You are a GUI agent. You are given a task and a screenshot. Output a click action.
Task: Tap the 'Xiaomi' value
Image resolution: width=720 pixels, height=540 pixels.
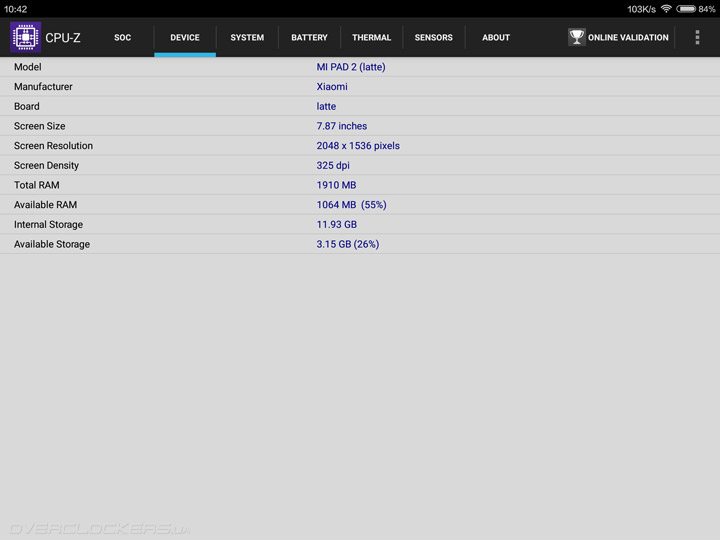pos(332,87)
